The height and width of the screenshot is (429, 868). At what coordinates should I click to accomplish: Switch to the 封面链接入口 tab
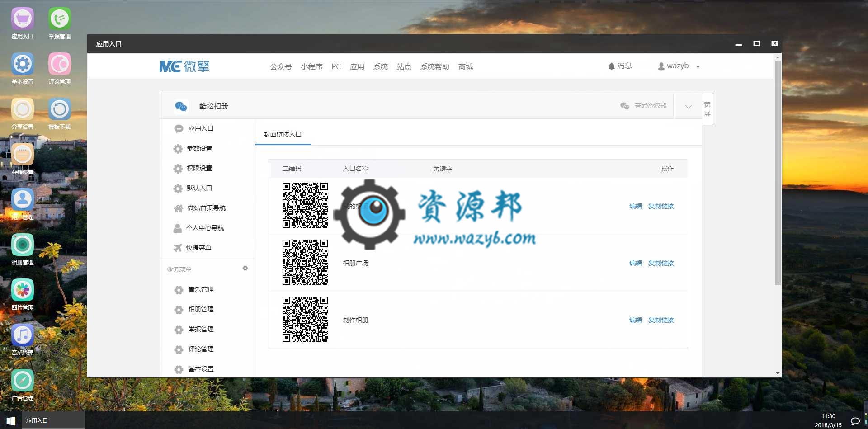(283, 134)
